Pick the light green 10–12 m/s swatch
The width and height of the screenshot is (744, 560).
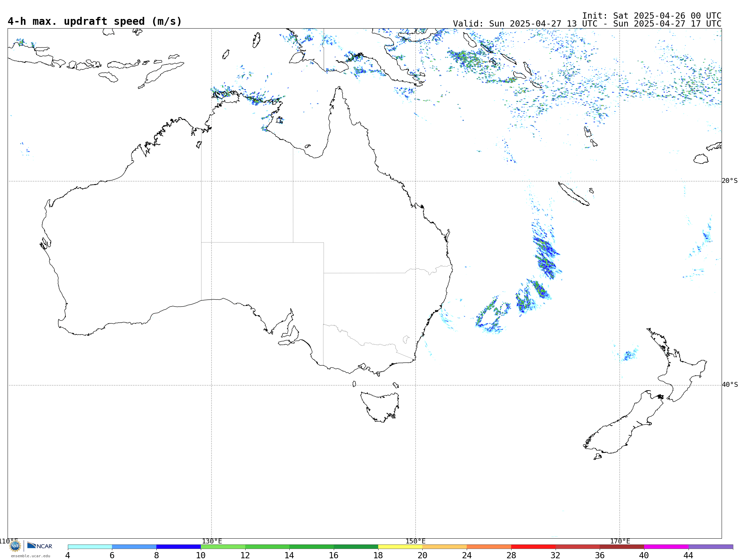[x=223, y=547]
